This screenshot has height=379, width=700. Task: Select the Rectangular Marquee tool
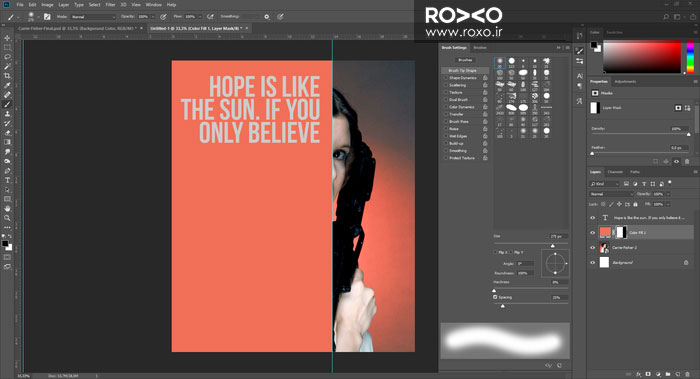pos(7,47)
